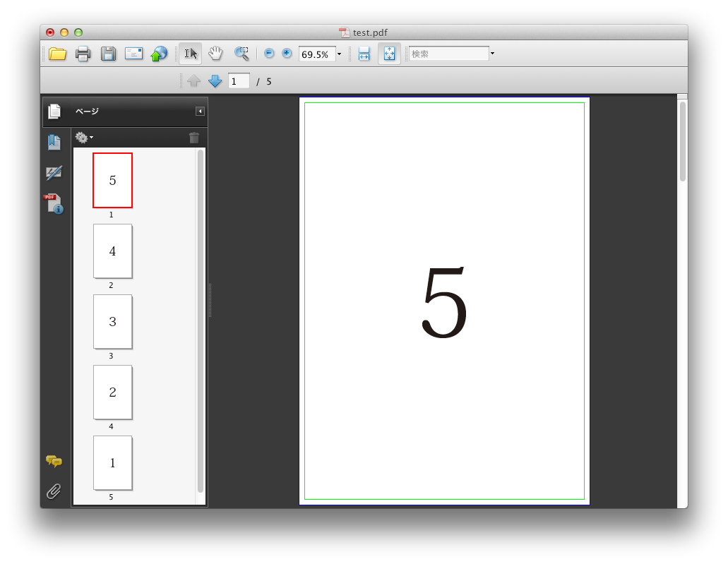Open the page thumbnails panel icon
Image resolution: width=728 pixels, height=564 pixels.
[54, 112]
